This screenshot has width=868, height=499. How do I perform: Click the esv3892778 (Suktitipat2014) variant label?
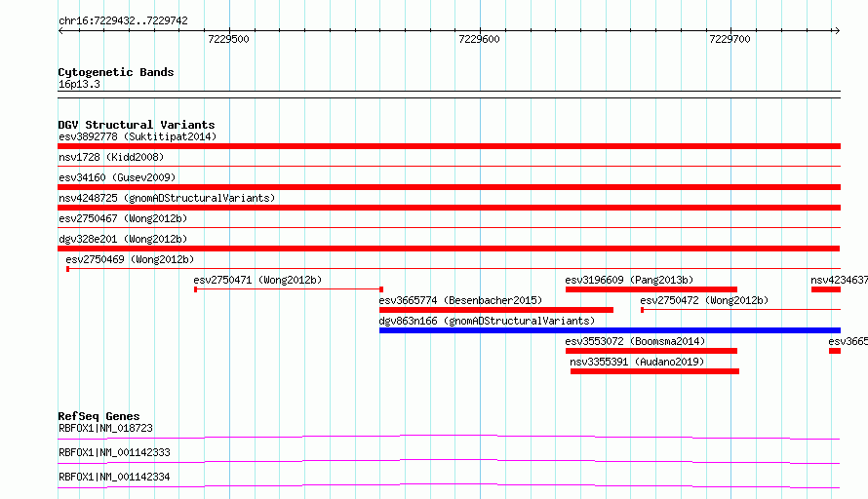[138, 136]
